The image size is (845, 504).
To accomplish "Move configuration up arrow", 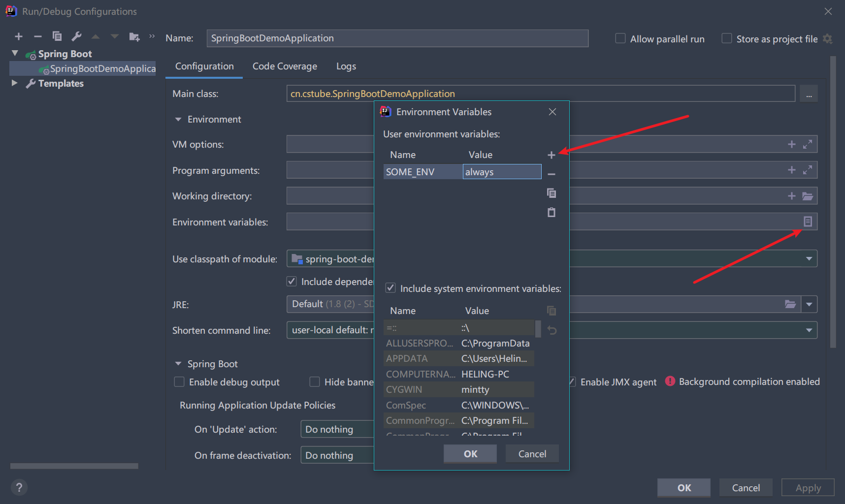I will pos(96,36).
